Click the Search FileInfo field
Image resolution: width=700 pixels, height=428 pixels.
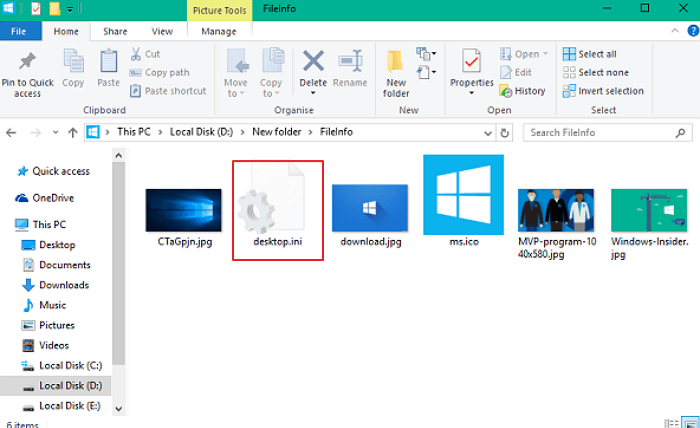pos(608,133)
